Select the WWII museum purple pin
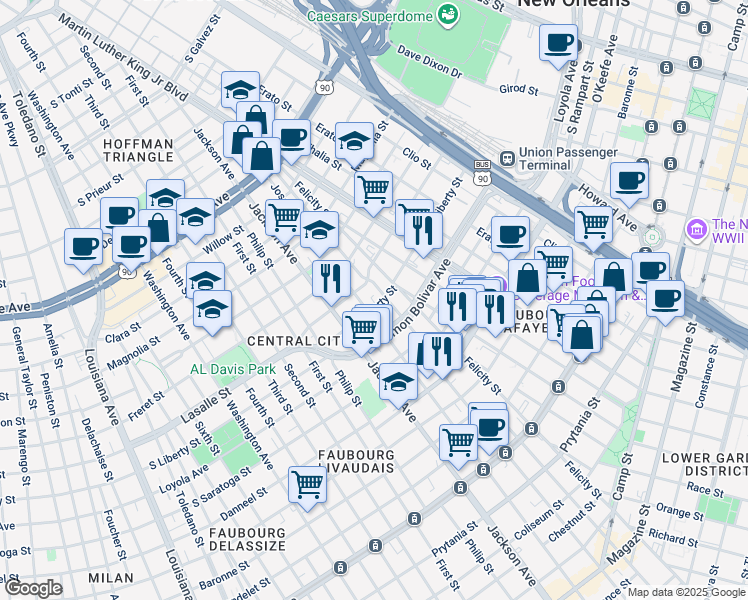Image resolution: width=748 pixels, height=600 pixels. coord(697,229)
